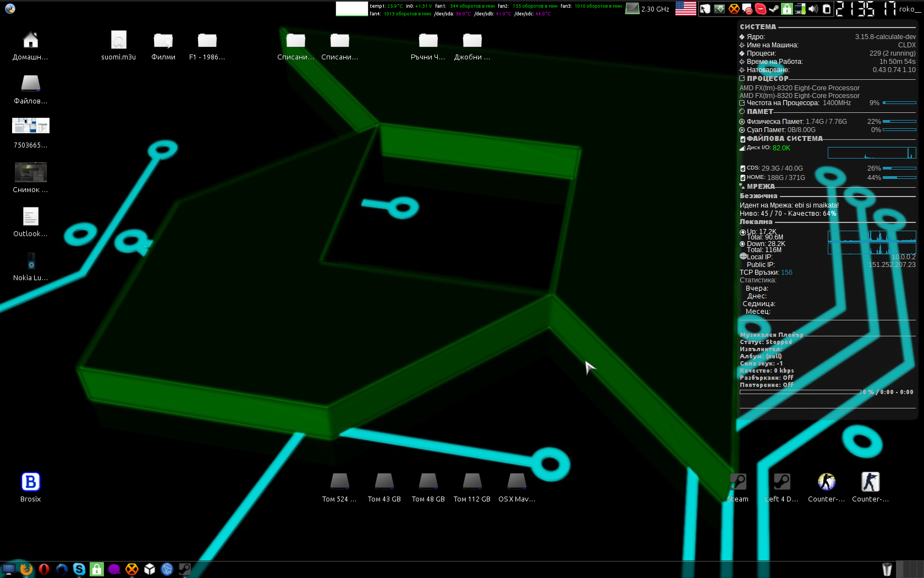Open the purple chat bubble app in panel
Screen dimensions: 924x578
(114, 569)
